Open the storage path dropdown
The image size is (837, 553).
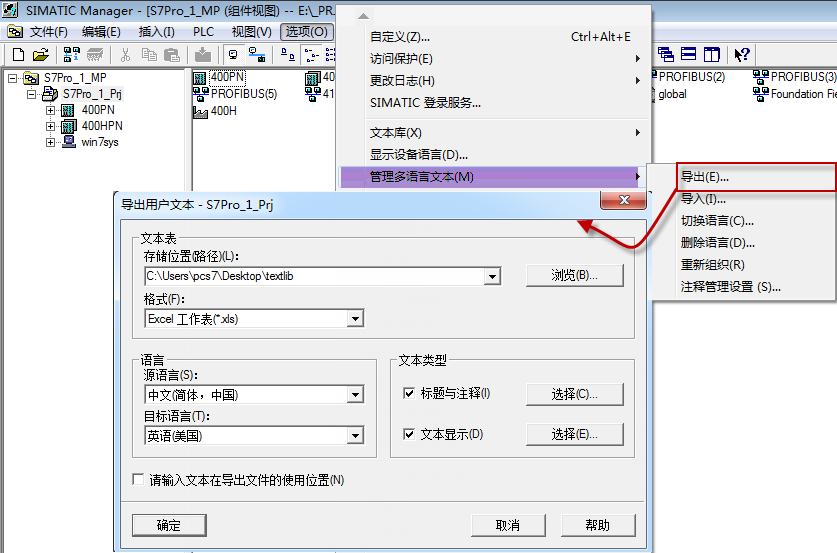(x=492, y=276)
